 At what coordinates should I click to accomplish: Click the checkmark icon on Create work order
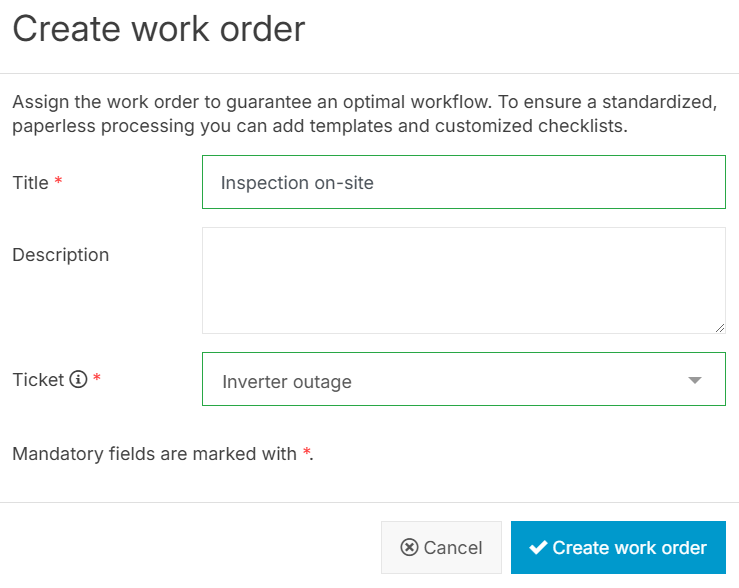point(538,548)
